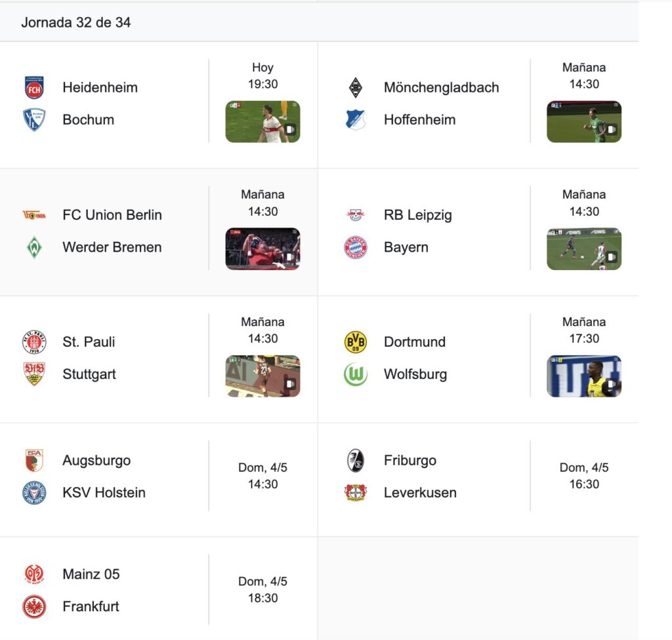672x640 pixels.
Task: Click the Bochum club crest
Action: pyautogui.click(x=34, y=119)
